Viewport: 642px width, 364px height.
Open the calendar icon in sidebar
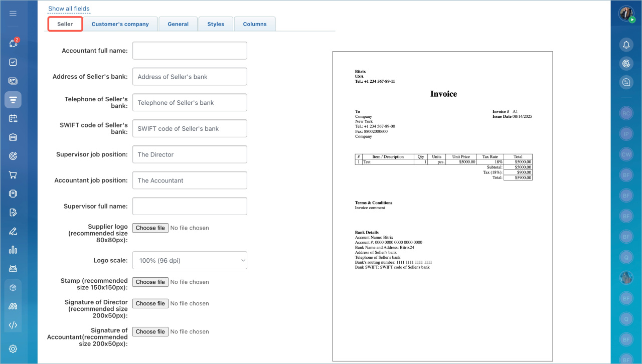click(13, 118)
